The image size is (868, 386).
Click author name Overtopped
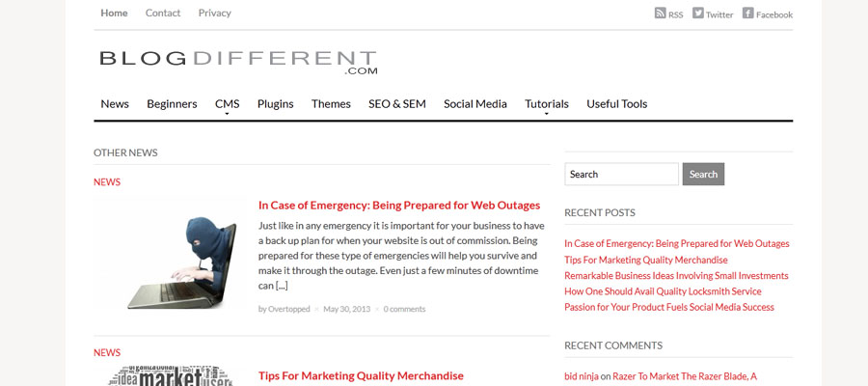pos(289,309)
